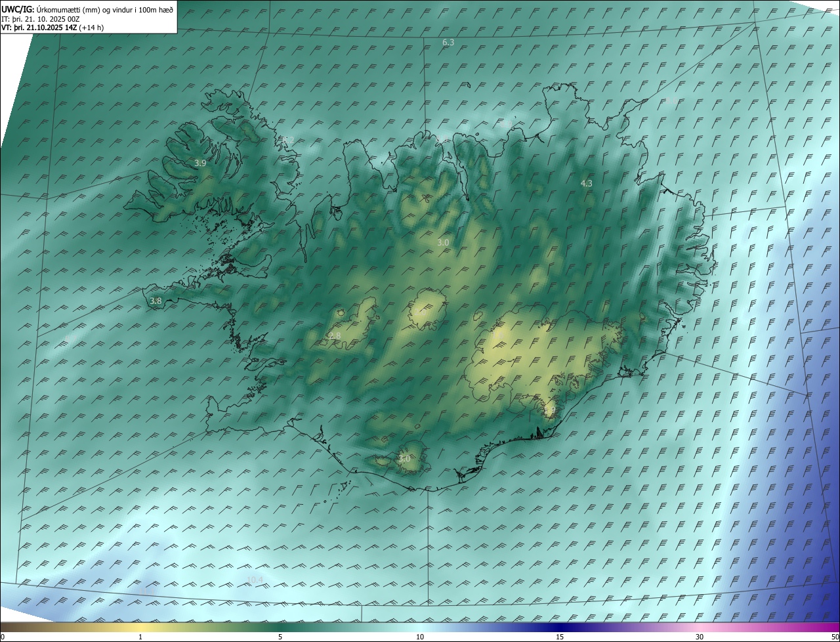The width and height of the screenshot is (840, 642).
Task: Click the 6.3 value label on the map
Action: (x=448, y=42)
